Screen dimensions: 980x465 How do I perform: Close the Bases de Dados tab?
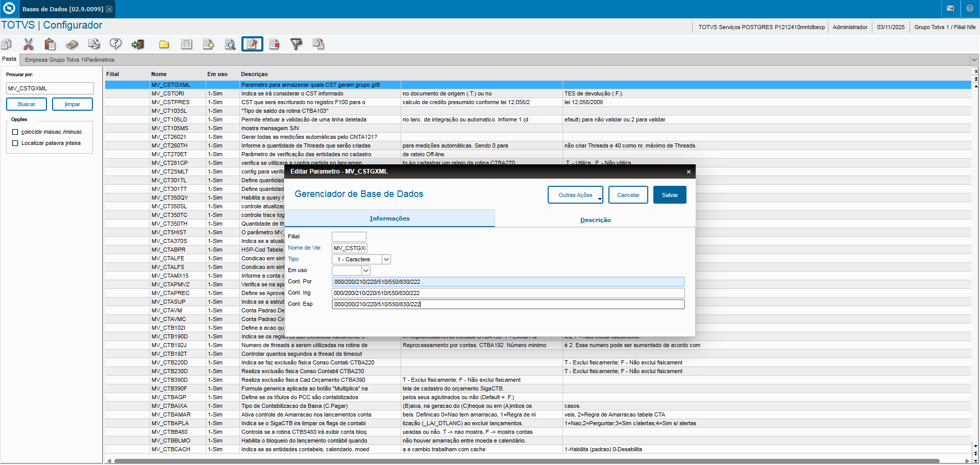point(109,9)
